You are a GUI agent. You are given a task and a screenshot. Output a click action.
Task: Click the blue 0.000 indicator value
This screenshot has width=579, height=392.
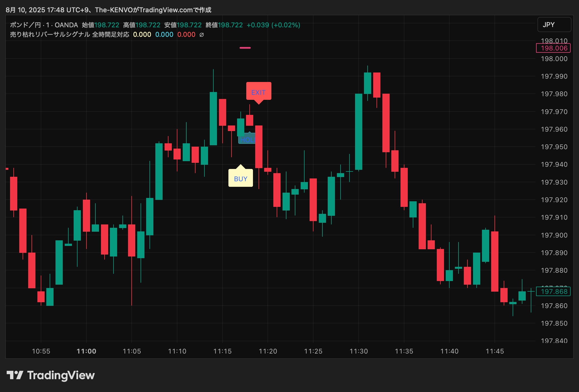point(164,35)
